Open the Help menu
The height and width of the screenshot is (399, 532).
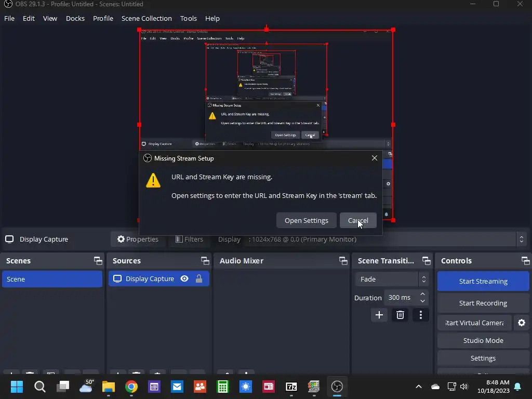(x=212, y=18)
